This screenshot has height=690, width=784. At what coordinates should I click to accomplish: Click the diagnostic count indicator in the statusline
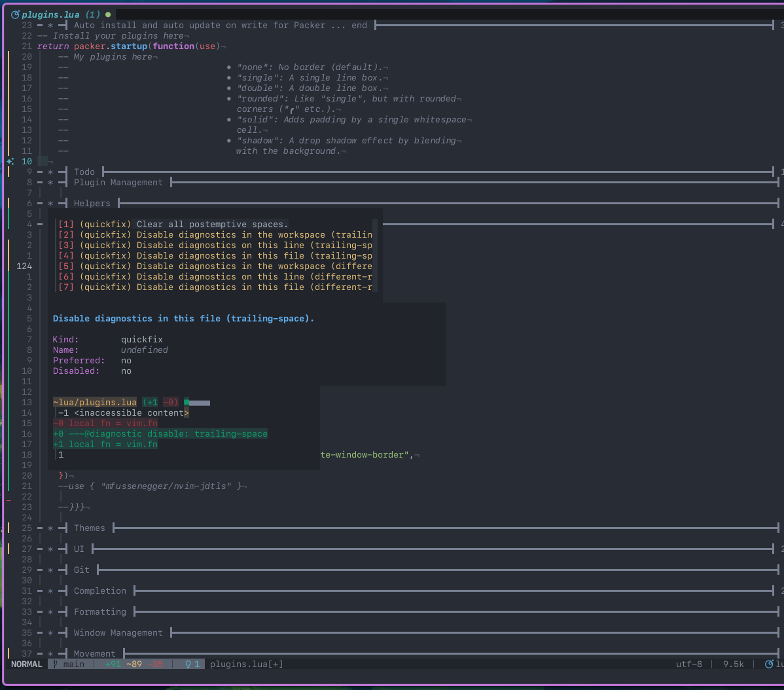(189, 664)
